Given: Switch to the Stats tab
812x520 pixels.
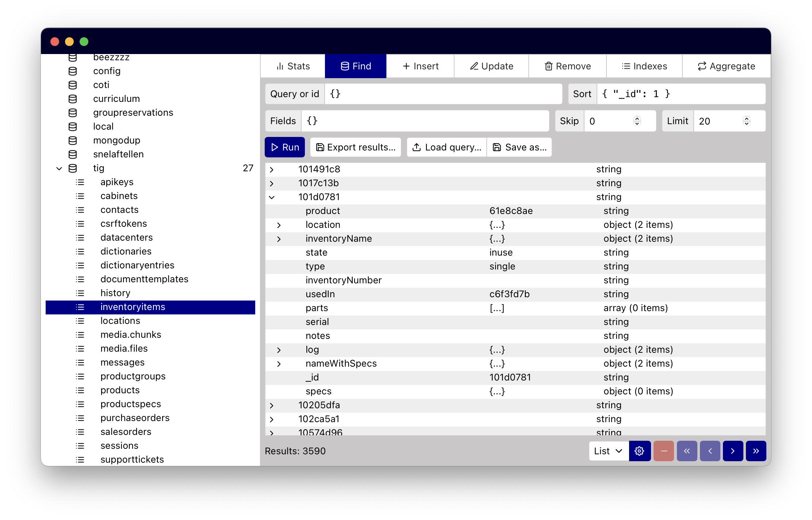Looking at the screenshot, I should pyautogui.click(x=293, y=66).
